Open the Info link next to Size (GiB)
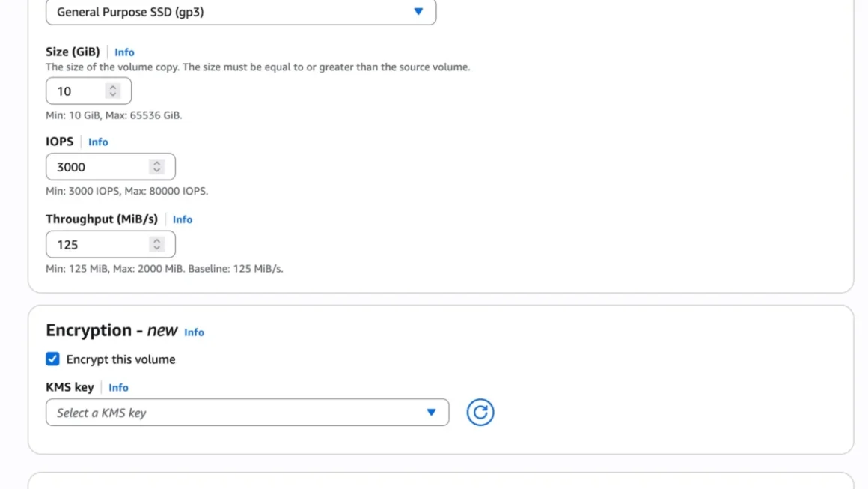Image resolution: width=868 pixels, height=489 pixels. (x=124, y=52)
